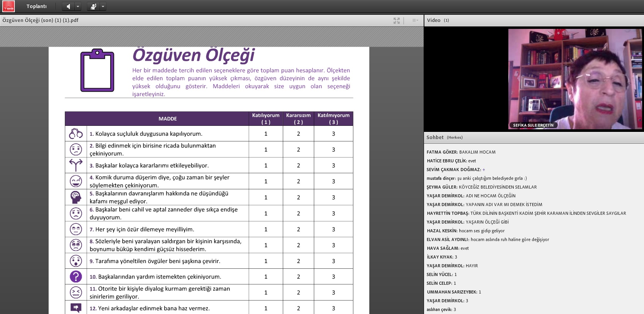The height and width of the screenshot is (314, 644).
Task: Click HATİCE EBRU ÇELİK's chat message
Action: [x=451, y=161]
